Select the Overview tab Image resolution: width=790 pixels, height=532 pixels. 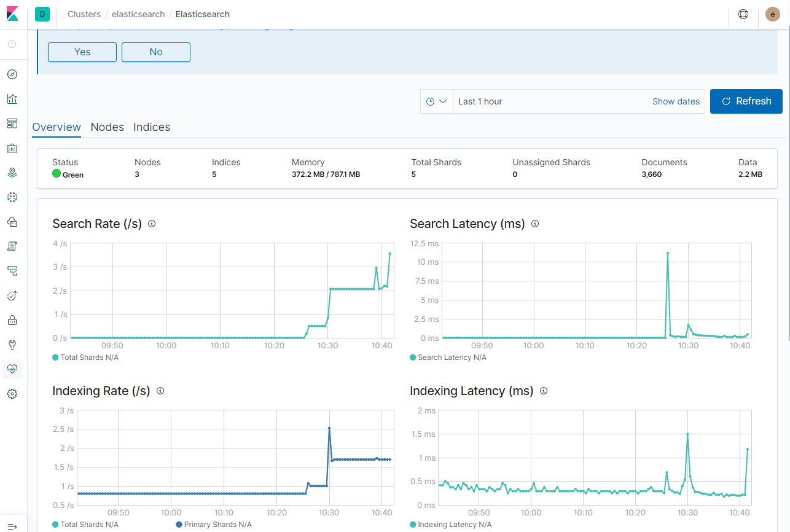[x=57, y=127]
